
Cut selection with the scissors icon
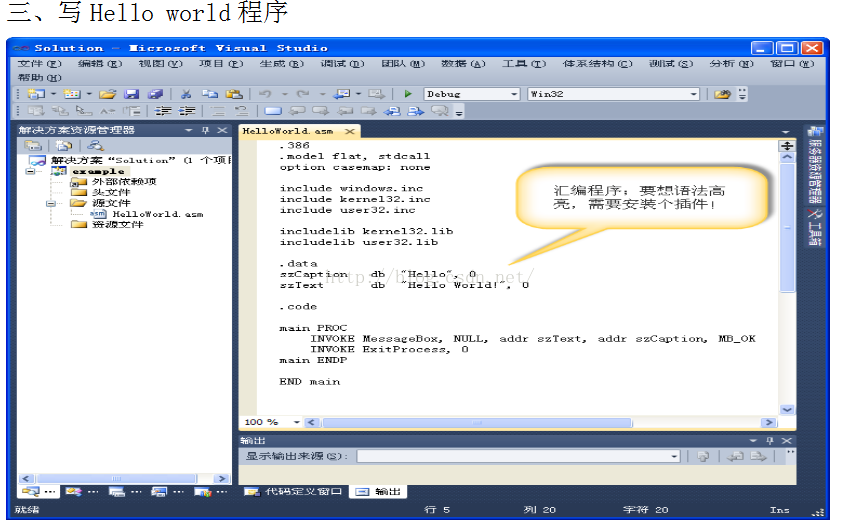click(x=186, y=94)
